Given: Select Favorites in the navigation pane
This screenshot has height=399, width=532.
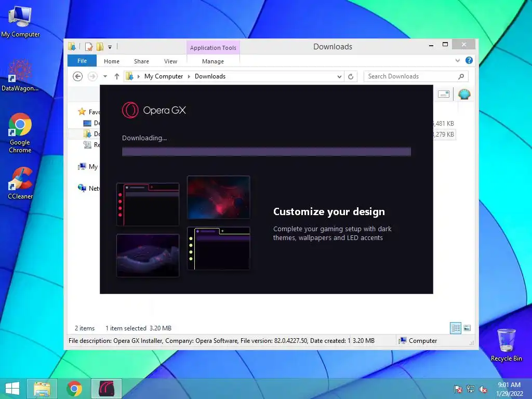Looking at the screenshot, I should tap(89, 112).
